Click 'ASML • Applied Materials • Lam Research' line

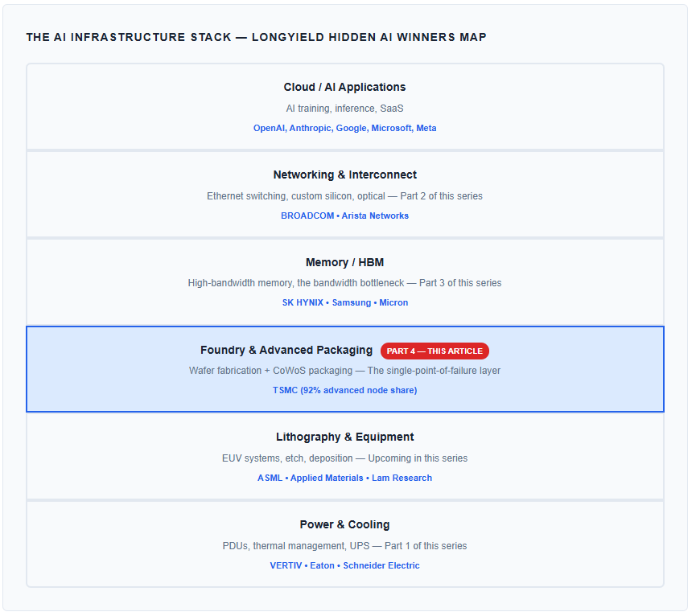coord(344,478)
